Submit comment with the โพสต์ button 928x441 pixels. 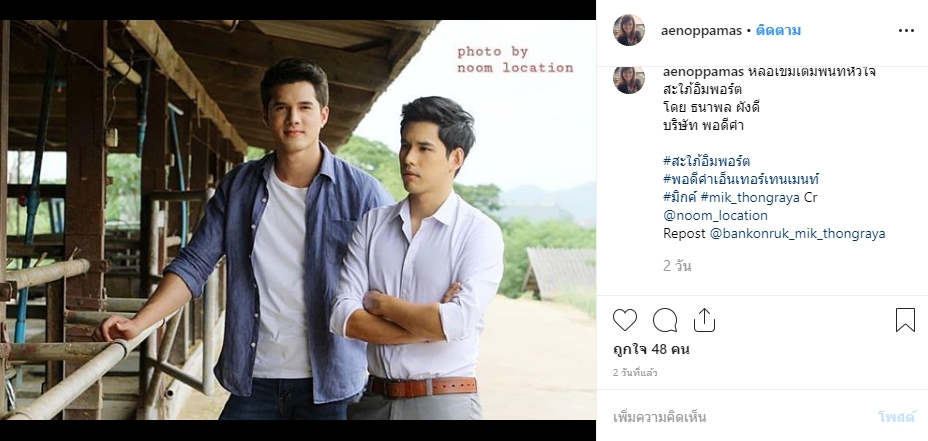[897, 417]
